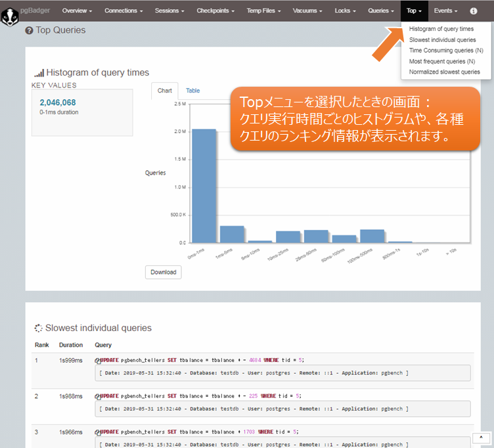Expand the Checkpoints menu
The width and height of the screenshot is (494, 448).
coord(215,11)
